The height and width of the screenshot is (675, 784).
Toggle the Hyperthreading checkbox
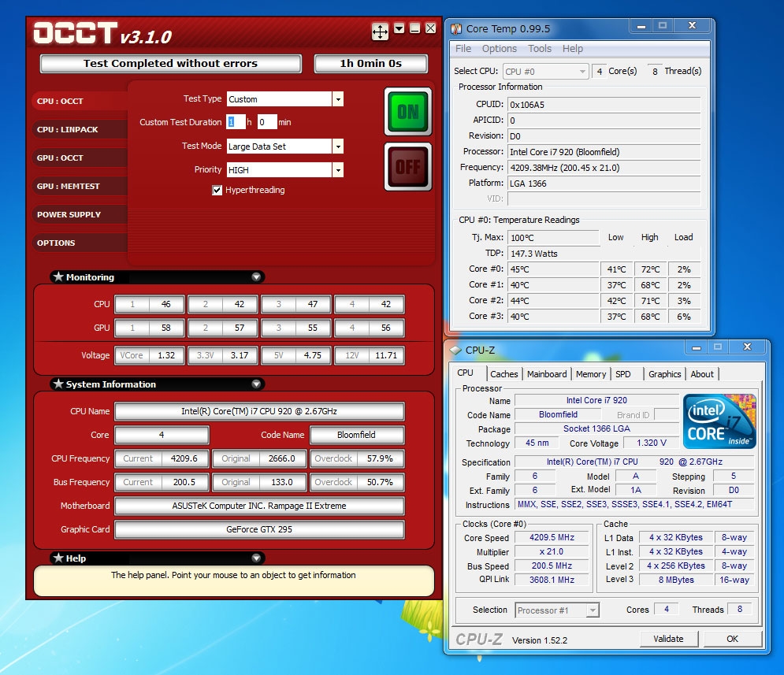pos(217,191)
